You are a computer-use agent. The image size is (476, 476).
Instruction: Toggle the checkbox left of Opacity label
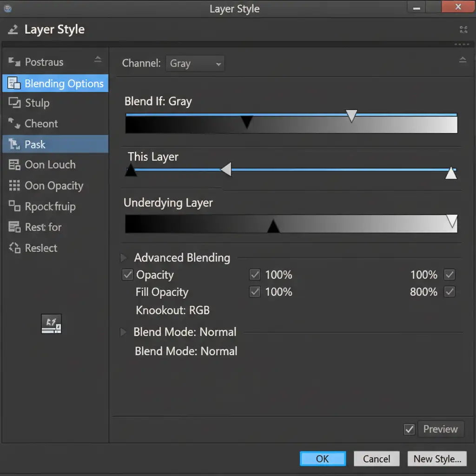(127, 275)
